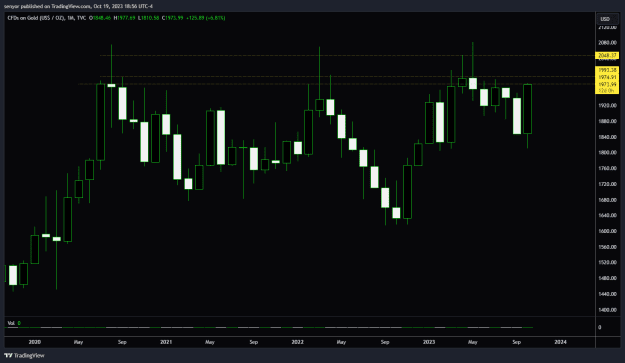Image resolution: width=625 pixels, height=363 pixels.
Task: Click the 1560.00 price axis label
Action: (607, 247)
